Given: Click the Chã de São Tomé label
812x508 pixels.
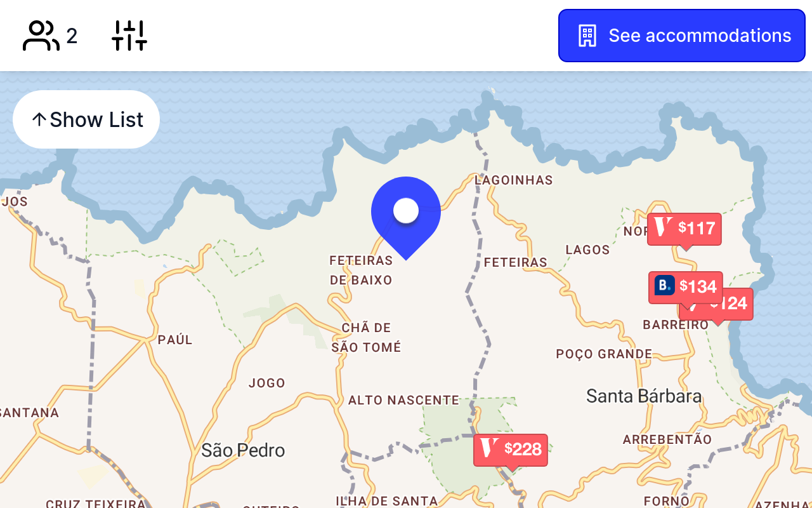Looking at the screenshot, I should (x=366, y=337).
